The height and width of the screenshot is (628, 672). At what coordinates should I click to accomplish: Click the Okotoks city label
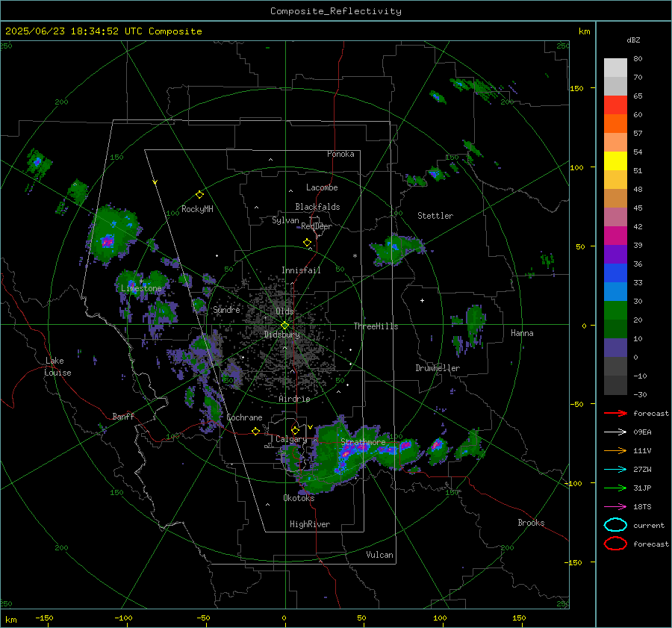pos(299,498)
